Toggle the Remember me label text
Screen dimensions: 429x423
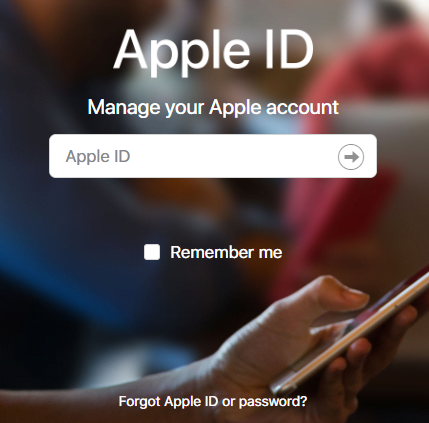[226, 252]
